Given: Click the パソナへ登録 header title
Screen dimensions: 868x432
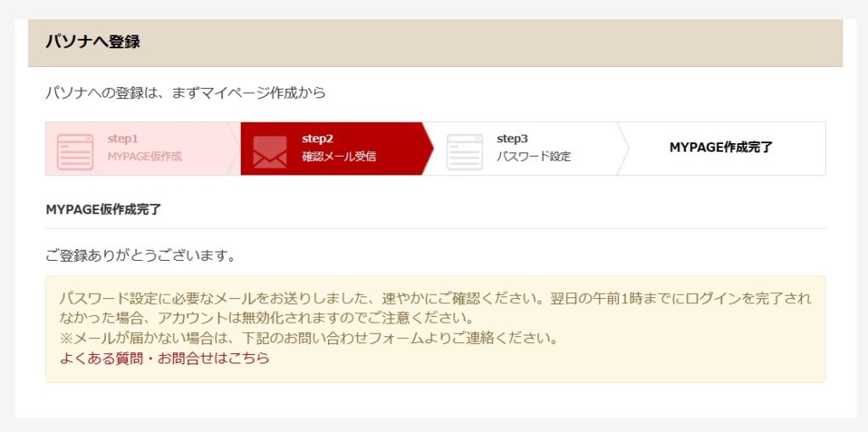Looking at the screenshot, I should pyautogui.click(x=92, y=42).
